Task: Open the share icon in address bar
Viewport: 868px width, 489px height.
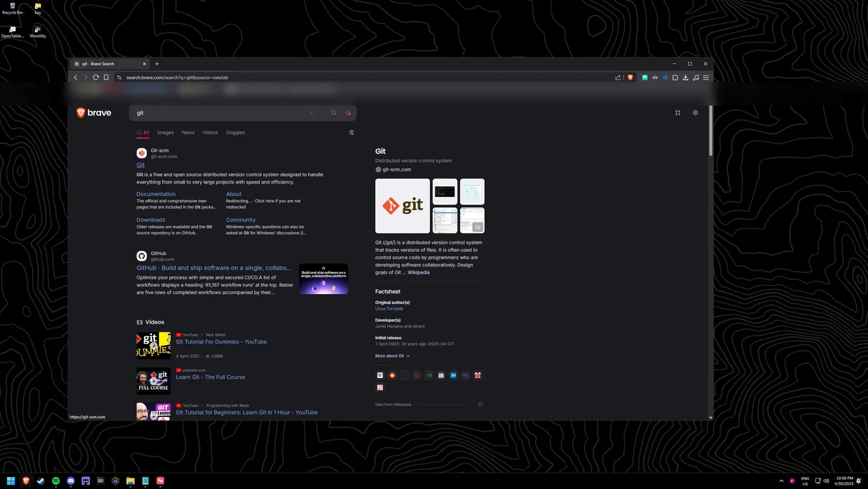Action: [x=618, y=78]
